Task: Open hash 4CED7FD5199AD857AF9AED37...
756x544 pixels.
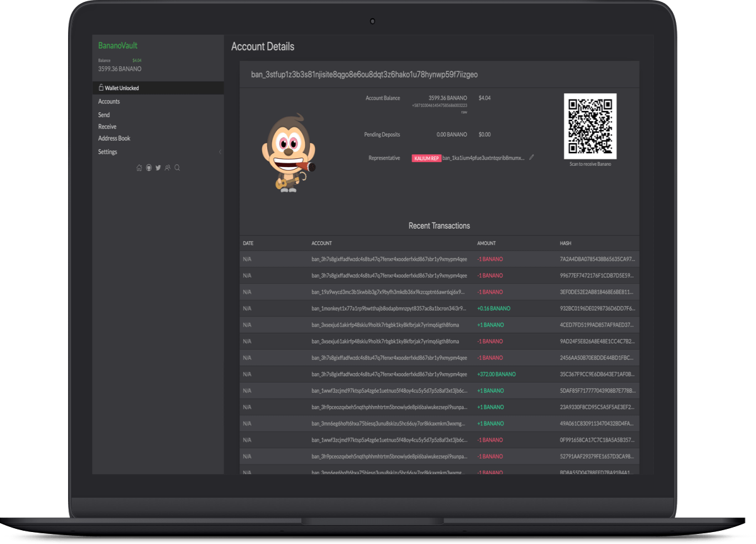Action: point(597,325)
